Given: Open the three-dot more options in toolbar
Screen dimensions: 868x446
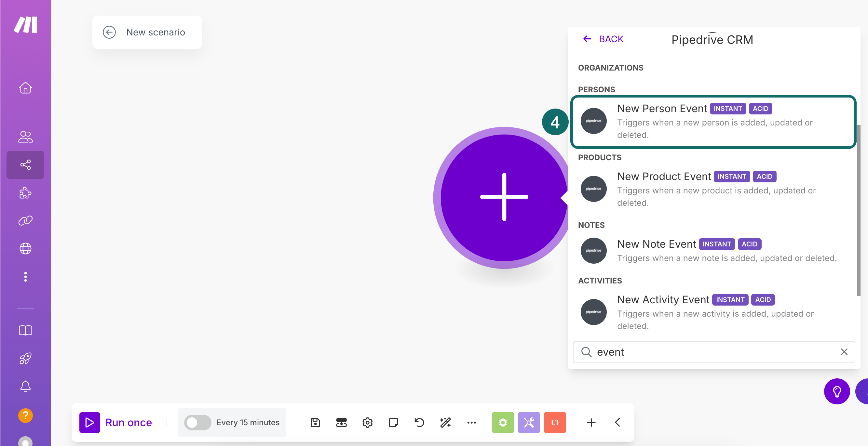Looking at the screenshot, I should [x=471, y=423].
